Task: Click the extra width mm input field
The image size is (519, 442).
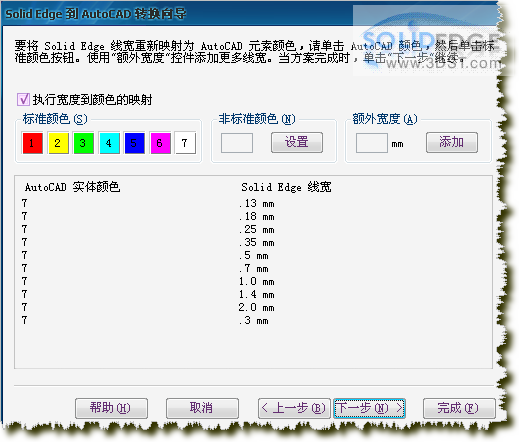Action: [x=371, y=143]
